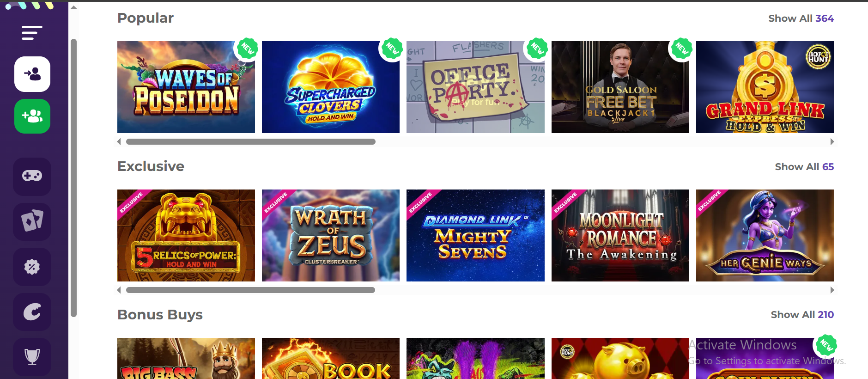Show all 65 Exclusive games
The width and height of the screenshot is (868, 379).
[x=804, y=167]
